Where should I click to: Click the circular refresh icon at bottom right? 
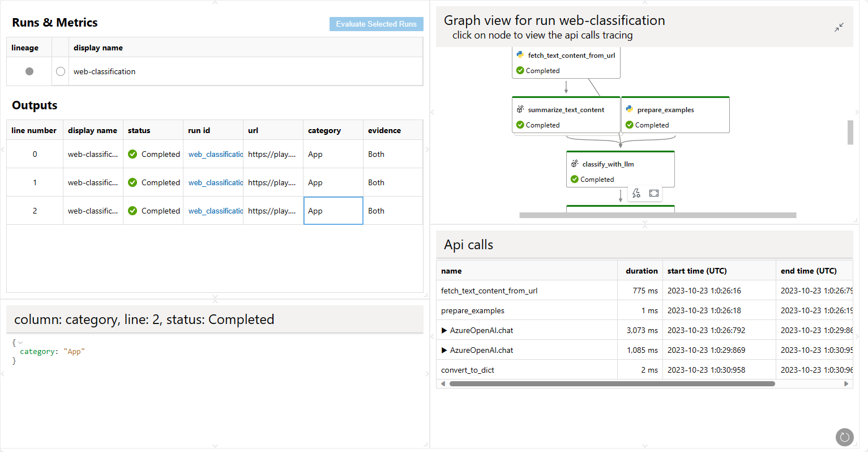(x=844, y=437)
